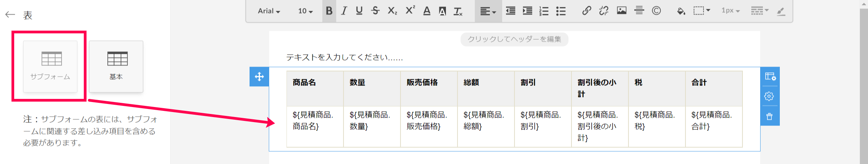The width and height of the screenshot is (868, 164).
Task: Open the fill color bucket picker
Action: (x=681, y=11)
